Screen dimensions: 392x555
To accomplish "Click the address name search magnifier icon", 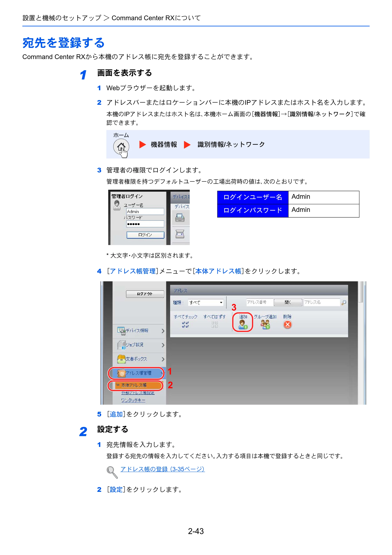I will (x=344, y=302).
